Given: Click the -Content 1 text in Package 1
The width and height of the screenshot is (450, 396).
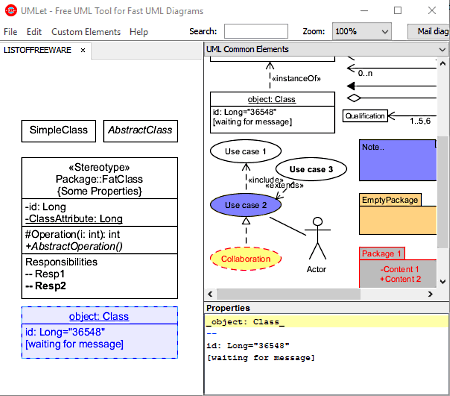Looking at the screenshot, I should click(x=400, y=269).
